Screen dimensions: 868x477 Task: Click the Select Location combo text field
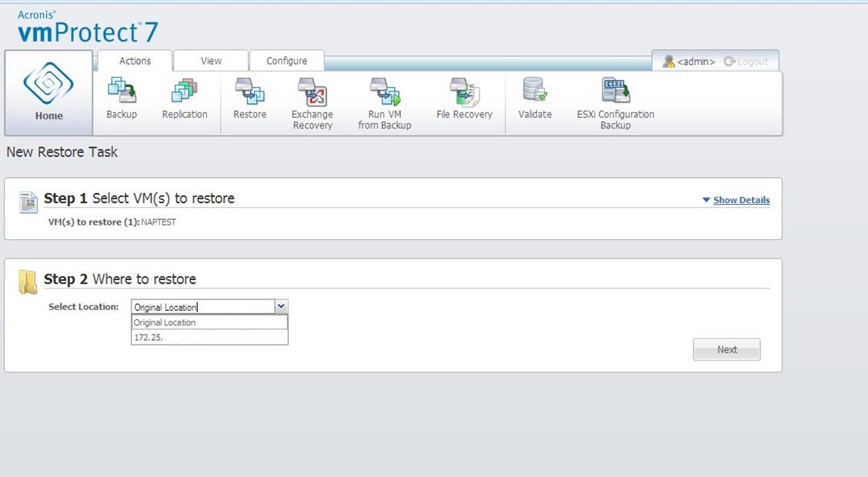(x=203, y=306)
